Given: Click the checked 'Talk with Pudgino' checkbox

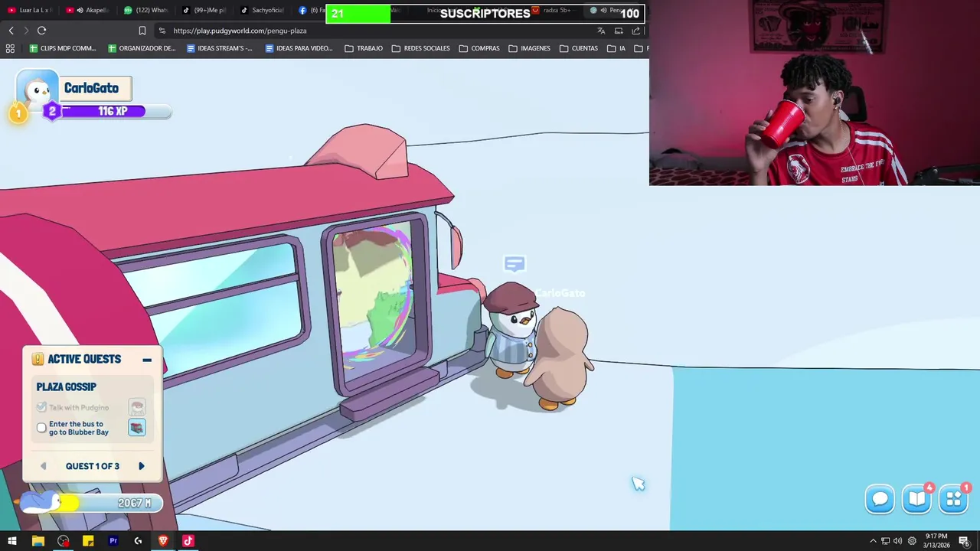Looking at the screenshot, I should (42, 407).
